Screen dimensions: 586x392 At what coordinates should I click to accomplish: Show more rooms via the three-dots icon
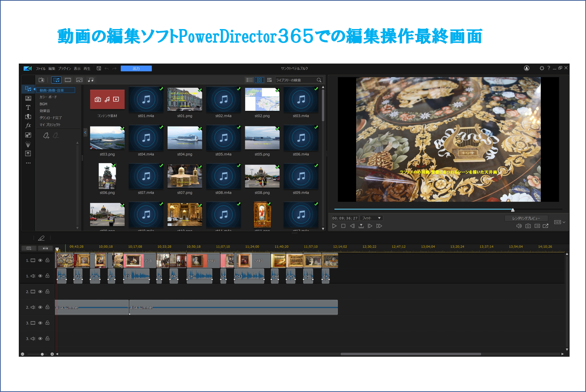click(28, 163)
